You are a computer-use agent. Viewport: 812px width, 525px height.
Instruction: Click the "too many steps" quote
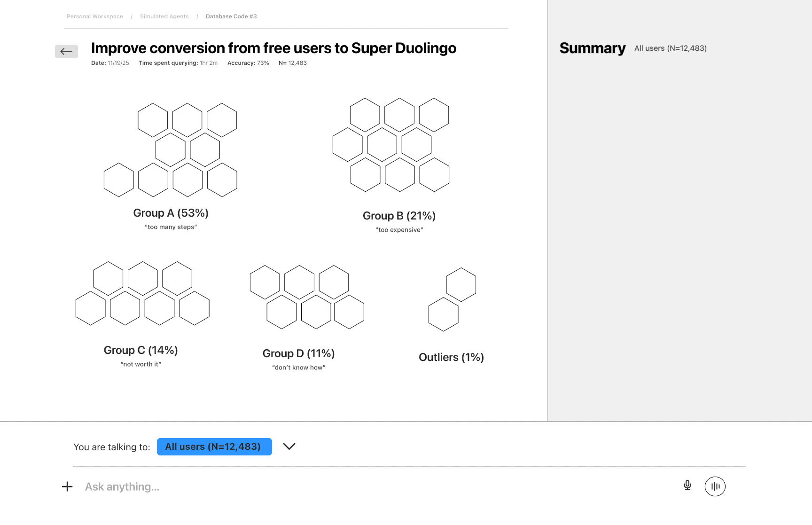coord(171,227)
